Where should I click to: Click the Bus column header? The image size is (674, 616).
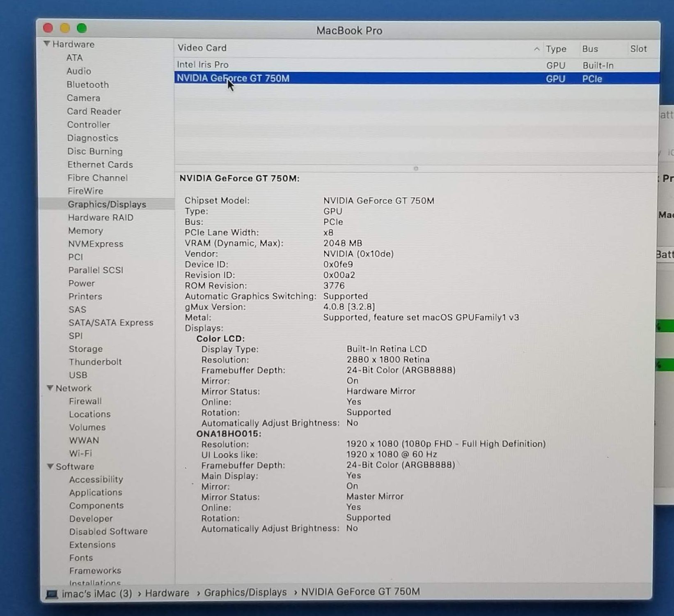tap(590, 49)
